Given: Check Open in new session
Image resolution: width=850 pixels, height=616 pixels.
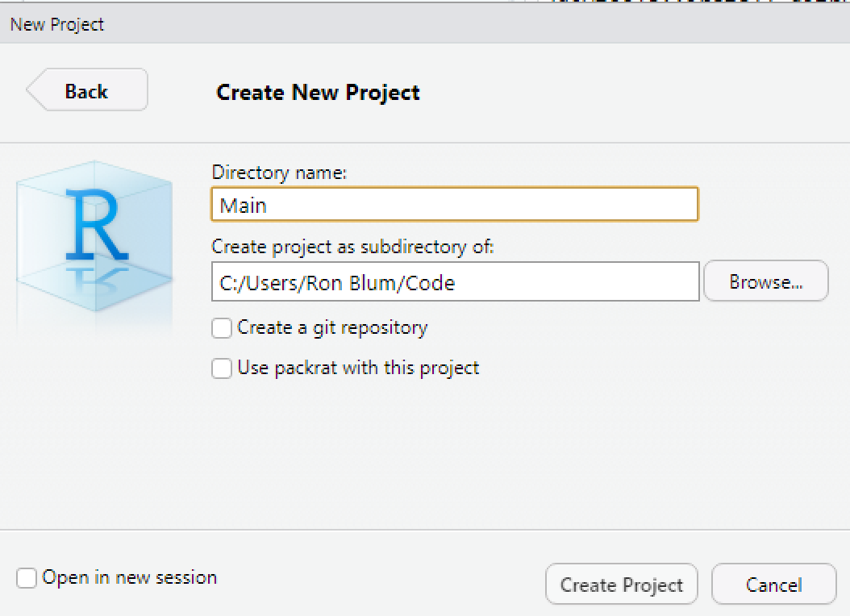Looking at the screenshot, I should pyautogui.click(x=27, y=577).
